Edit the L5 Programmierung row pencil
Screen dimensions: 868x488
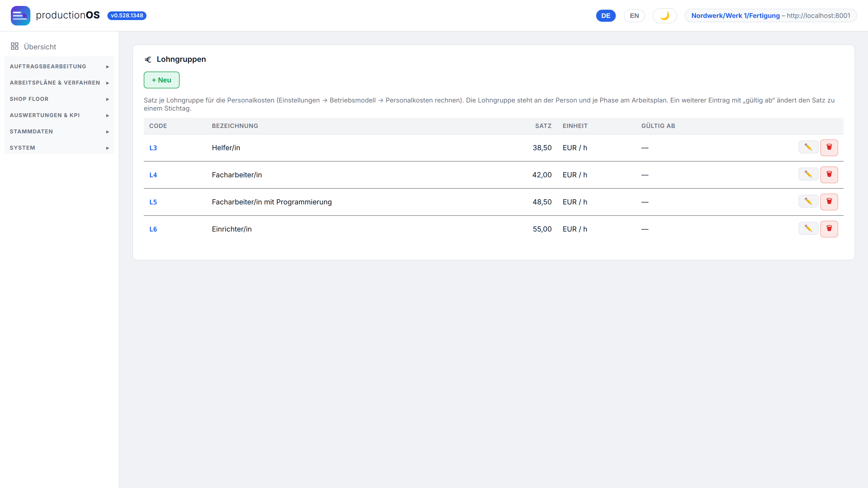pyautogui.click(x=808, y=201)
